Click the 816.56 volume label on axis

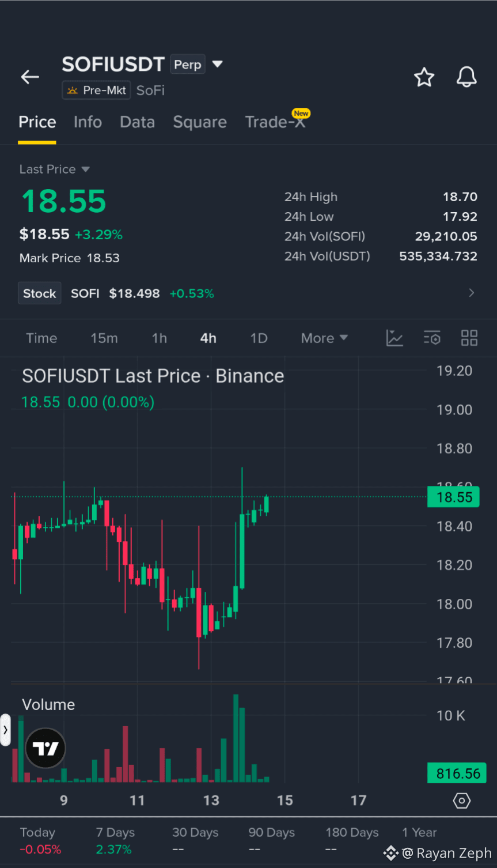point(457,773)
